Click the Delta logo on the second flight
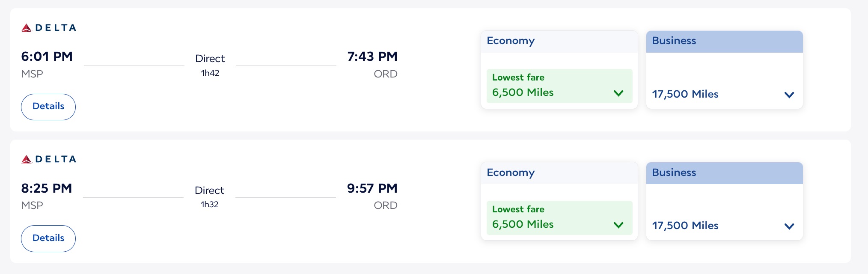Screen dimensions: 868x274 (x=48, y=159)
